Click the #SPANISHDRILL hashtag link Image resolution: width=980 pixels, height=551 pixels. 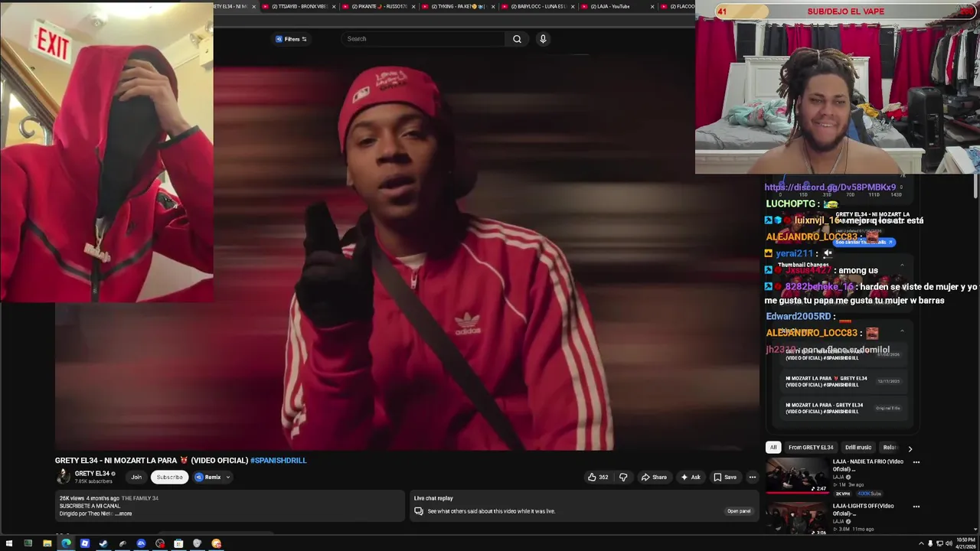278,460
